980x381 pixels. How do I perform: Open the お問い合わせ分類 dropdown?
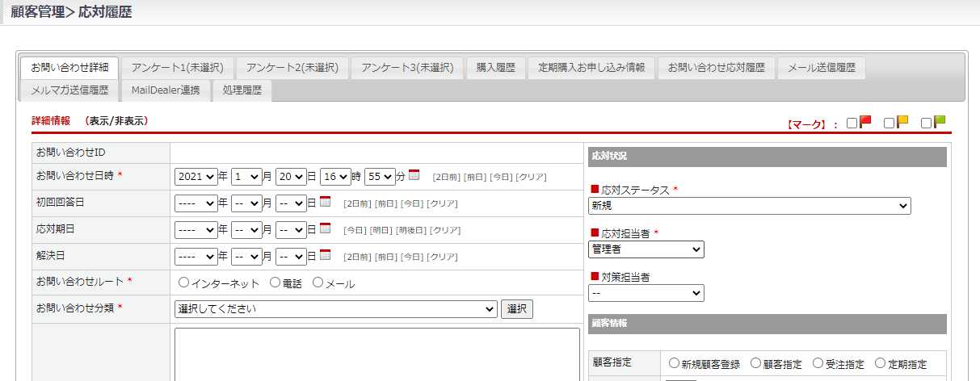click(335, 309)
